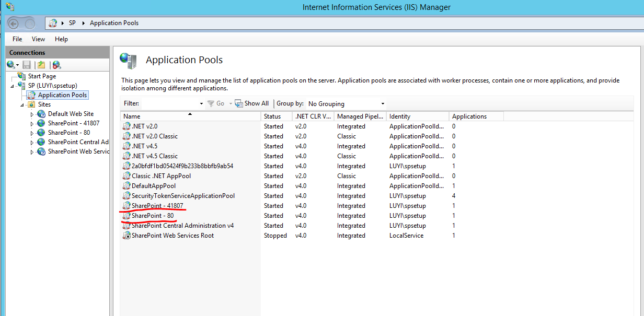
Task: Click the Delete Connection icon with red X
Action: (56, 64)
